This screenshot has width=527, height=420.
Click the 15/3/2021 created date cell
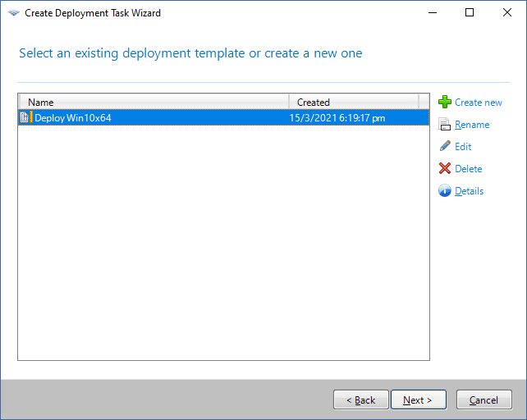click(x=337, y=117)
